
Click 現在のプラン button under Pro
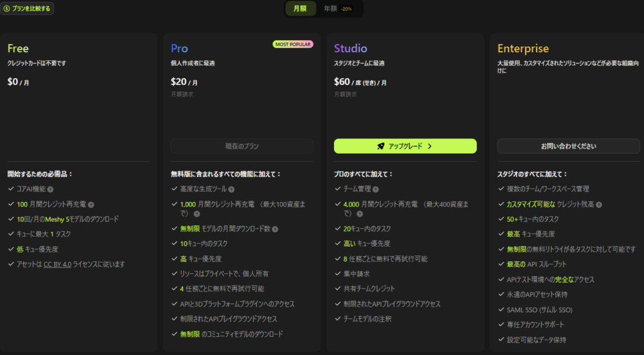click(x=242, y=146)
